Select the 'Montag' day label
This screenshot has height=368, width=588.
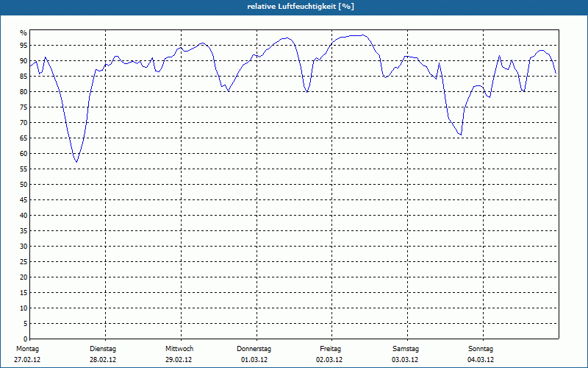27,349
